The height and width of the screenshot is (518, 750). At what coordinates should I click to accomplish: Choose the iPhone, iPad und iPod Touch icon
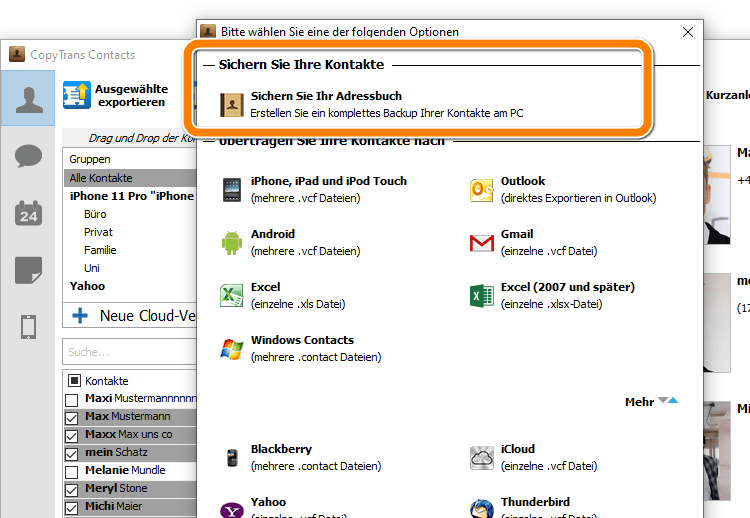[232, 190]
